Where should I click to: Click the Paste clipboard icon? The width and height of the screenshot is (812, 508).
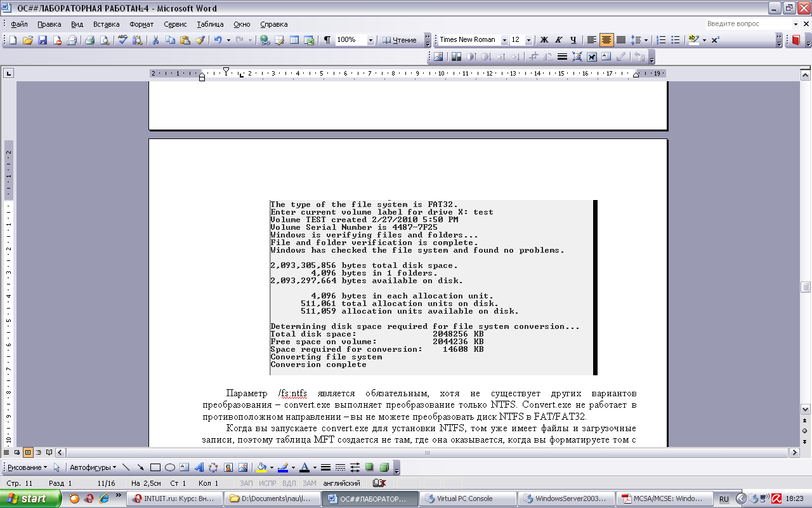185,40
